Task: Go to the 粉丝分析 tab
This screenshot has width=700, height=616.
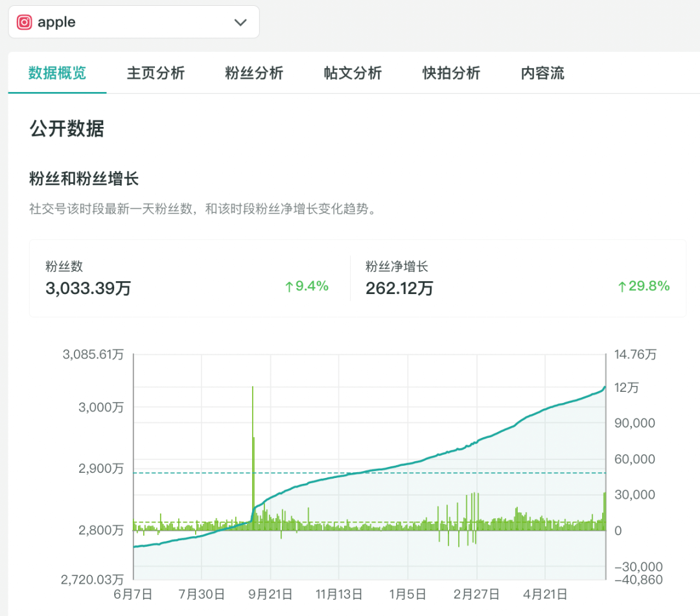Action: coord(254,73)
